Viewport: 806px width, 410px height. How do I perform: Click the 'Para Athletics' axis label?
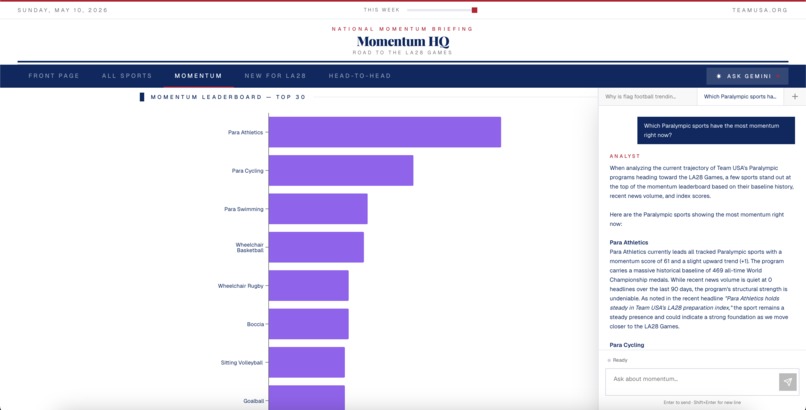point(245,133)
